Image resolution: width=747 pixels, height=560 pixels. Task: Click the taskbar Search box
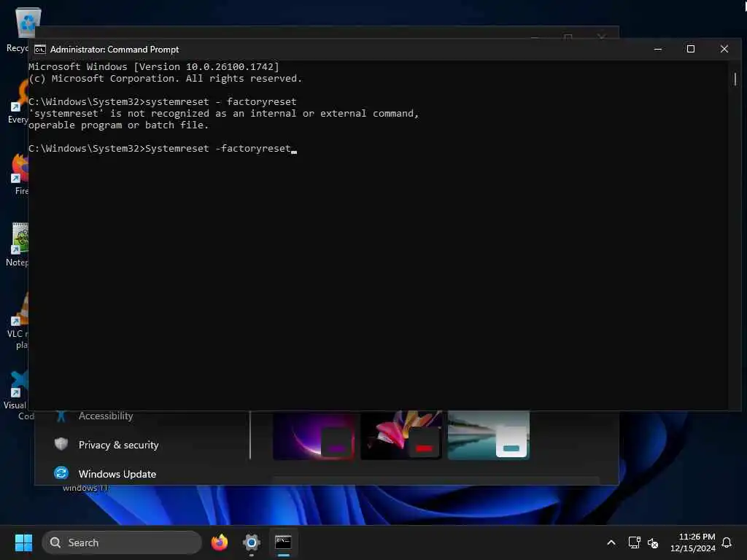tap(122, 542)
